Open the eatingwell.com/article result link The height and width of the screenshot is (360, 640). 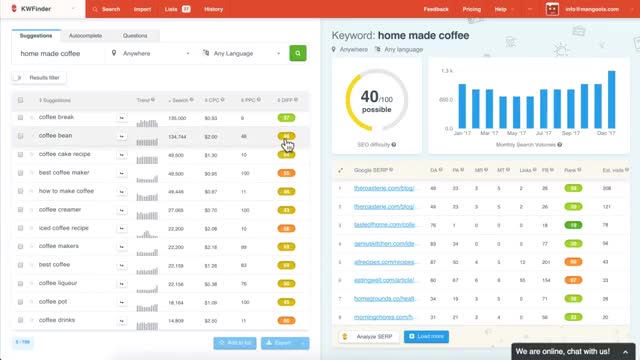click(384, 280)
